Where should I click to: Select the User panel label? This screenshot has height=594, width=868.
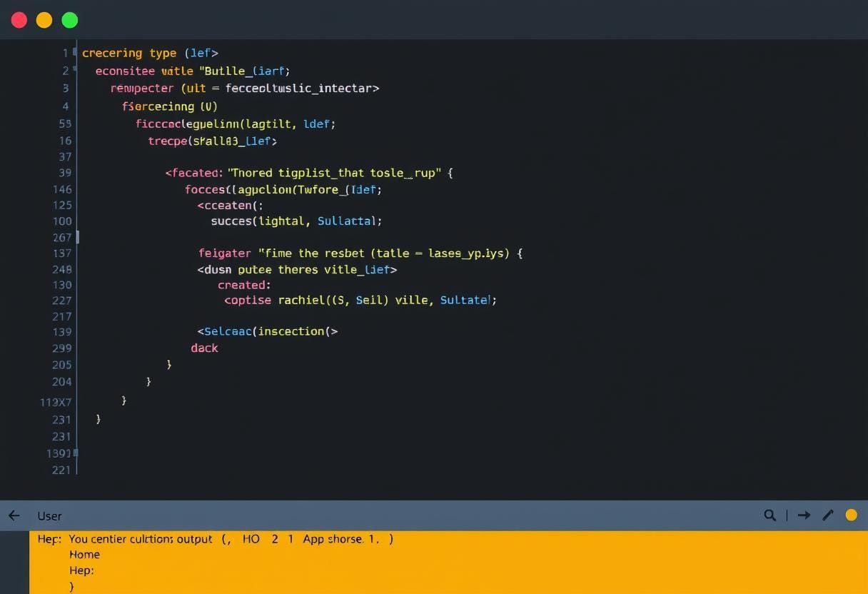tap(49, 515)
